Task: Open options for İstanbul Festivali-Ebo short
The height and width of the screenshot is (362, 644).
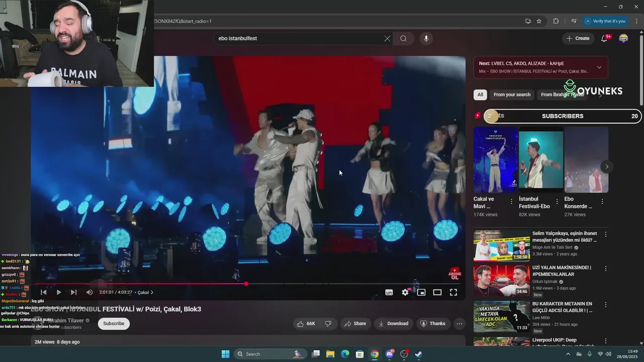Action: click(x=556, y=202)
